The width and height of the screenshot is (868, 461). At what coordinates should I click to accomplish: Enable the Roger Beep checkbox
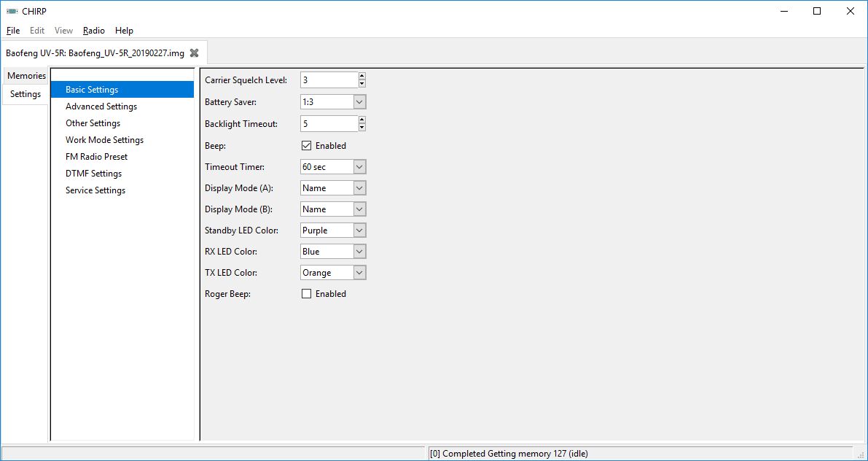point(306,294)
